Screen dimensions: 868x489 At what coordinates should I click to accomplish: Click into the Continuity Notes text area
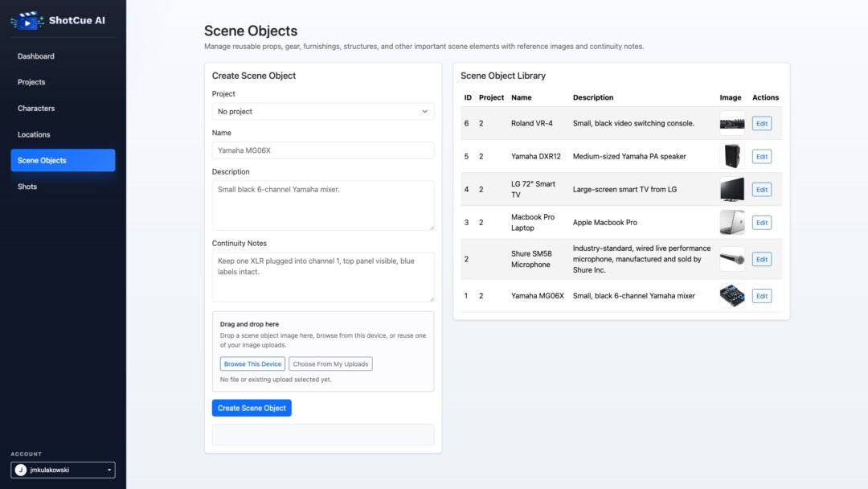[323, 277]
